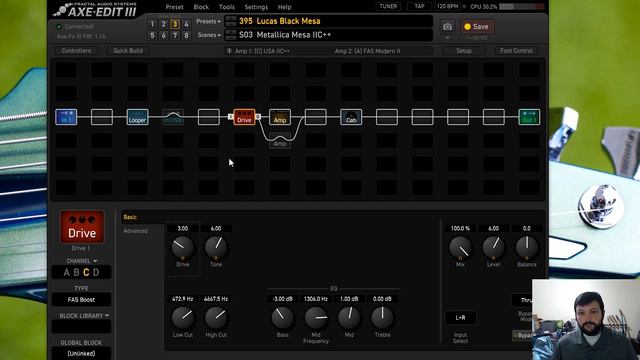Switch to scene 8
Image resolution: width=640 pixels, height=360 pixels.
(186, 36)
